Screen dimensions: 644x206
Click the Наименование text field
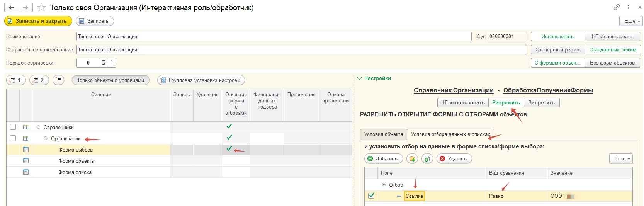tap(274, 37)
